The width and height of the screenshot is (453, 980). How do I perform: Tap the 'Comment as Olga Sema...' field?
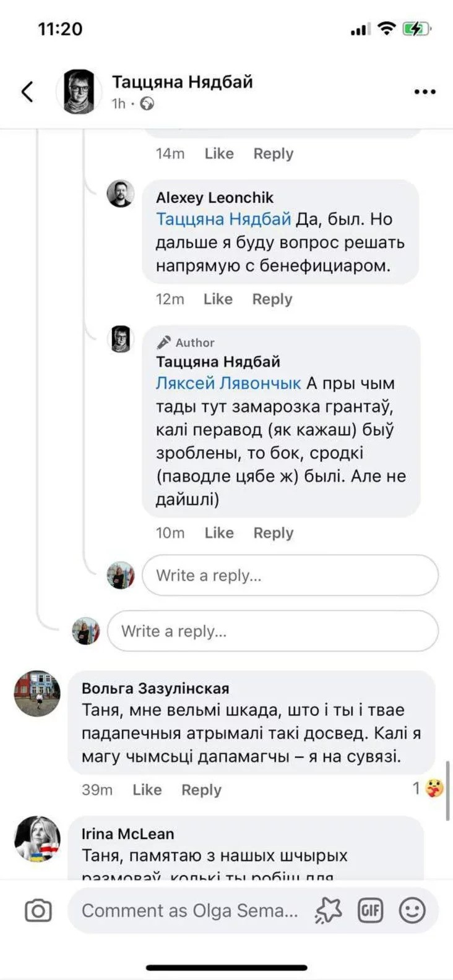click(189, 911)
